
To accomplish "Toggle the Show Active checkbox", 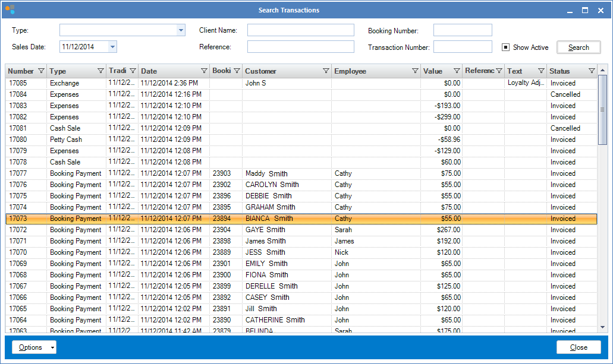I will coord(506,48).
